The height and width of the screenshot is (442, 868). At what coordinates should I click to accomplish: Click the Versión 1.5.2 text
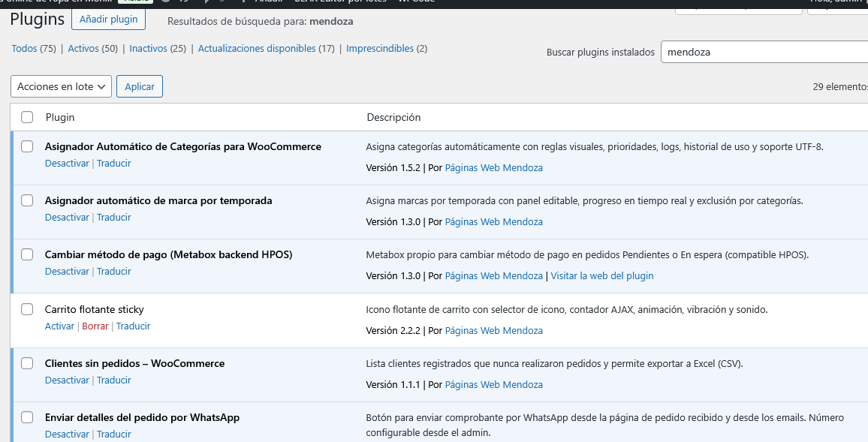[x=393, y=167]
